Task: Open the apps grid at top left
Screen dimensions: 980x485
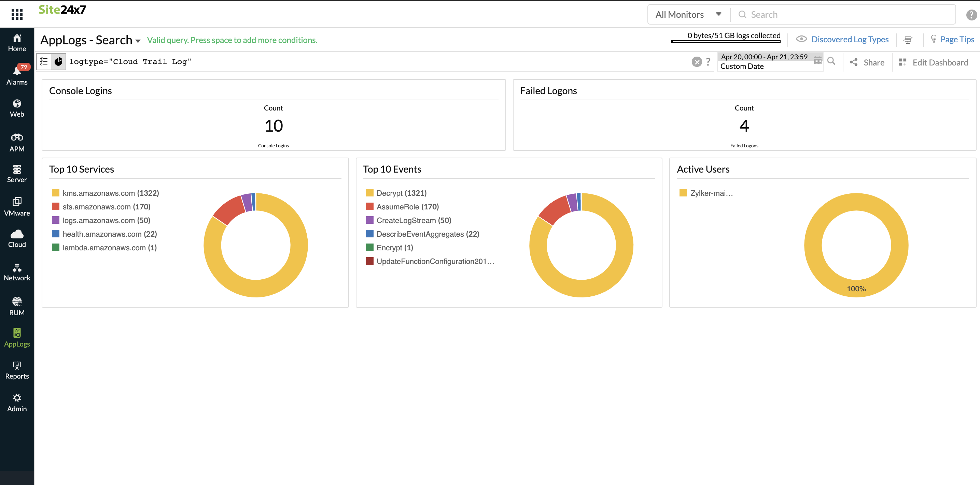Action: [17, 14]
